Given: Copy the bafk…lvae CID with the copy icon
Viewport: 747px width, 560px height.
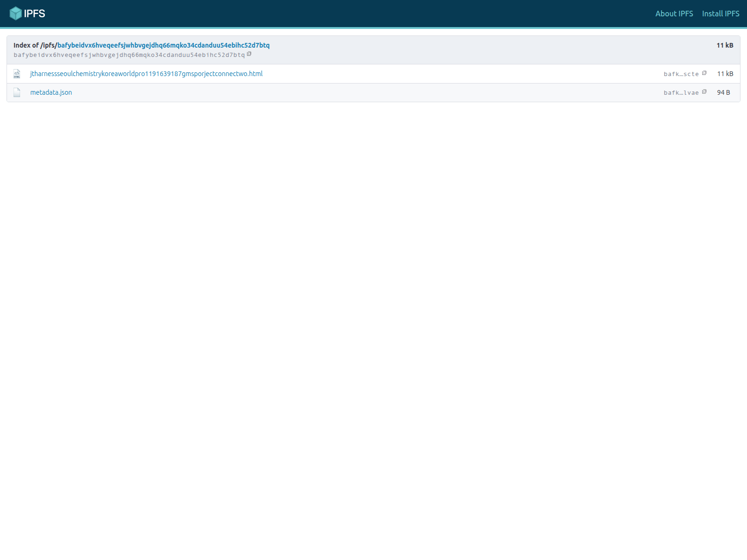Looking at the screenshot, I should click(x=704, y=91).
